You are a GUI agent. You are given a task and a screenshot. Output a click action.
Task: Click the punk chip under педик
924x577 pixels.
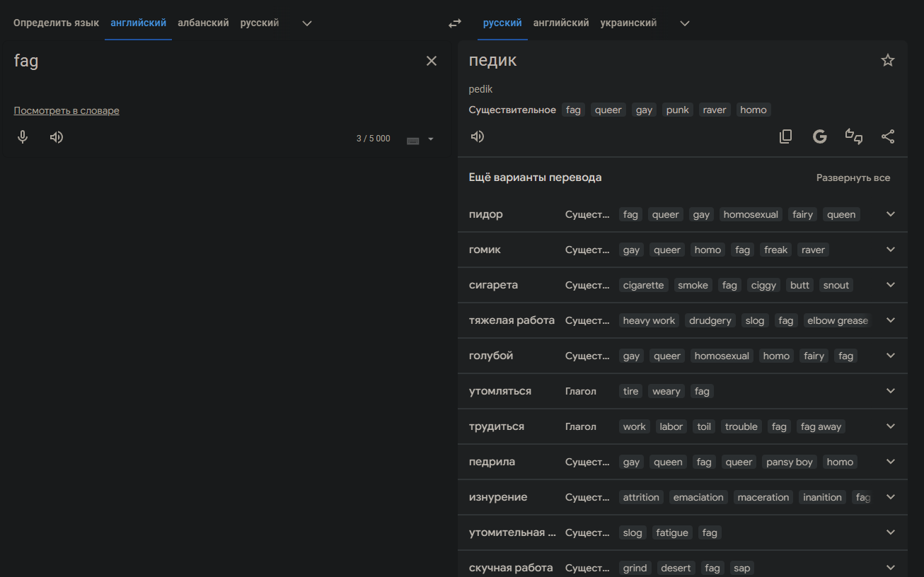click(678, 110)
